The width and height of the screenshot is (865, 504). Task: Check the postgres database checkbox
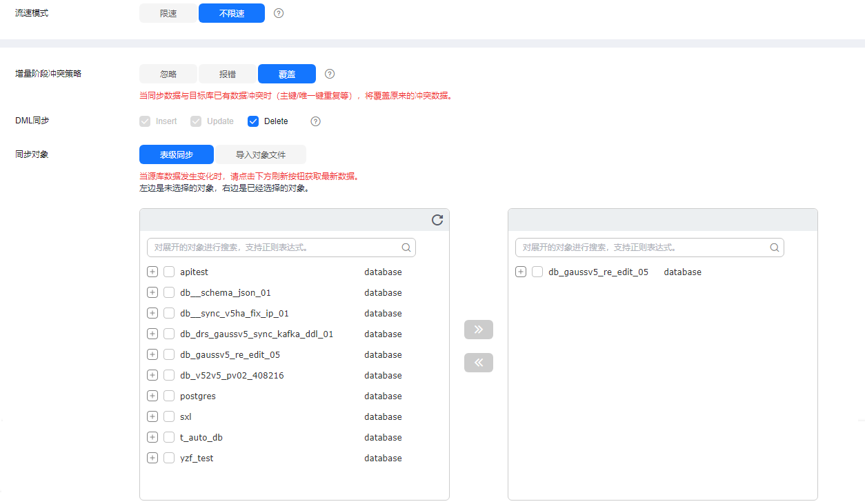(x=169, y=396)
